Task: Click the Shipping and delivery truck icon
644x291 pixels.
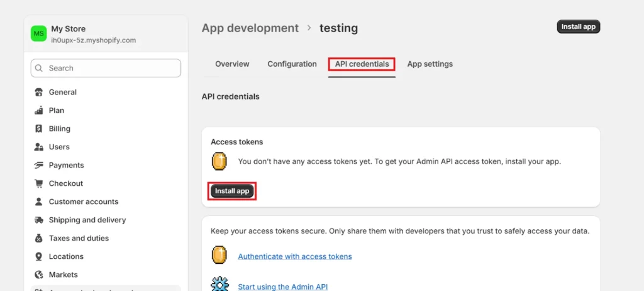Action: point(38,220)
